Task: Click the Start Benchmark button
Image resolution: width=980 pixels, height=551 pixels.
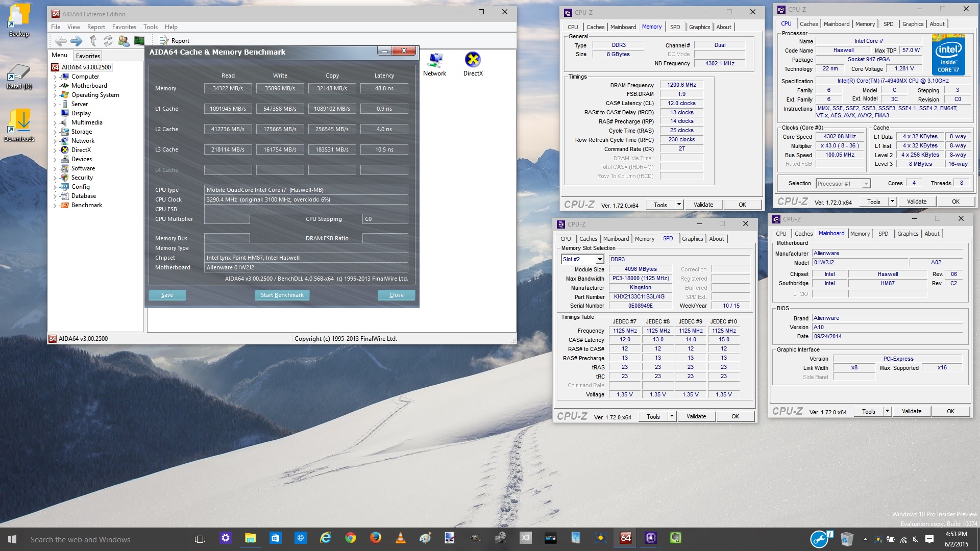Action: [x=282, y=295]
